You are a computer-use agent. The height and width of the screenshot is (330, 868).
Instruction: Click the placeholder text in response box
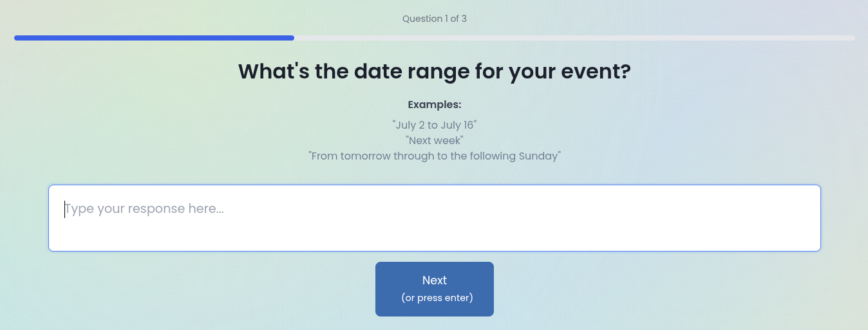[x=144, y=209]
